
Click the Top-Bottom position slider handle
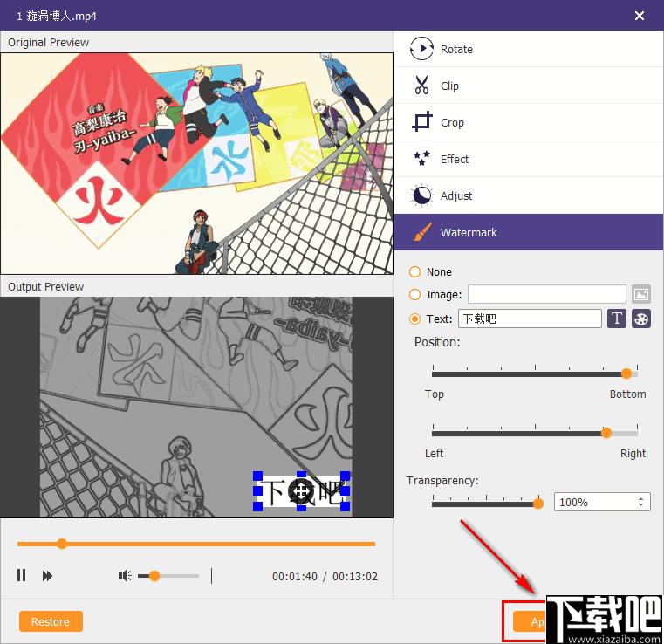(626, 373)
